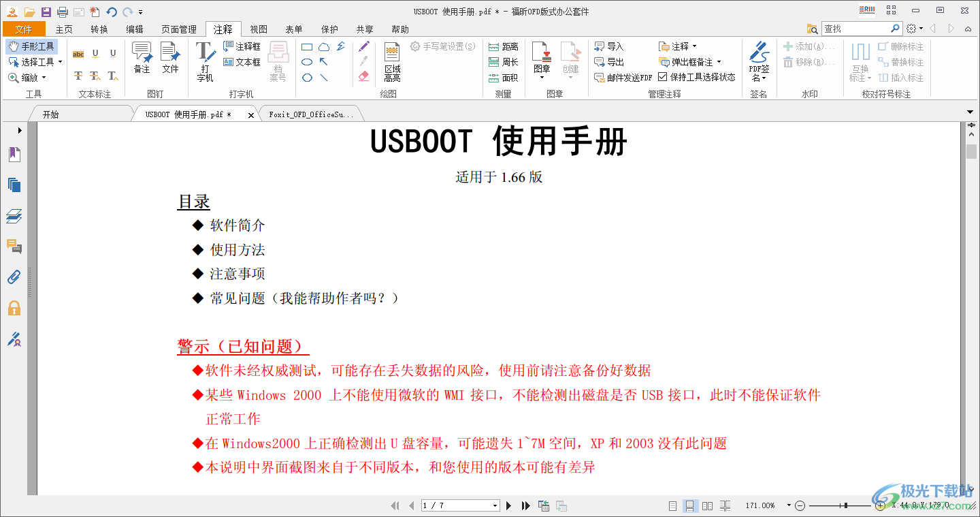The image size is (980, 517).
Task: Click the zoom out minus button
Action: 800,505
